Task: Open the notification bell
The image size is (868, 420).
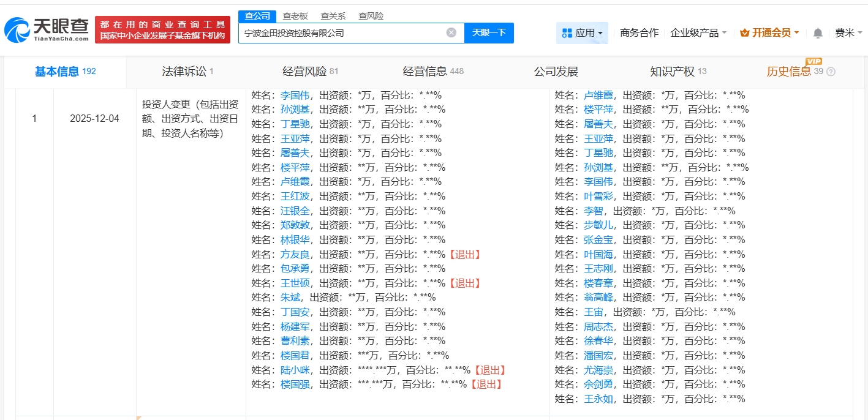Action: coord(817,33)
